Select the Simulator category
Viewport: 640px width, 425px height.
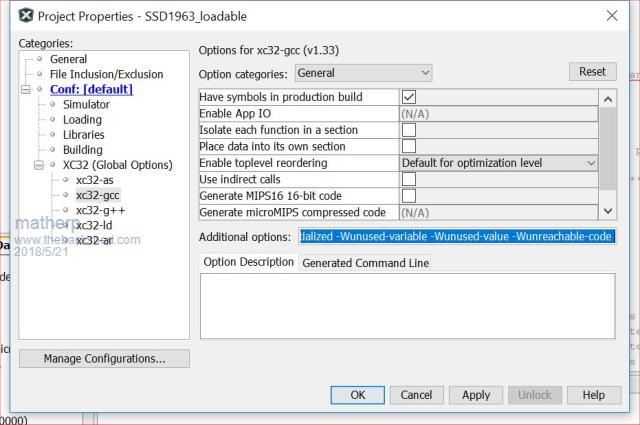tap(86, 105)
